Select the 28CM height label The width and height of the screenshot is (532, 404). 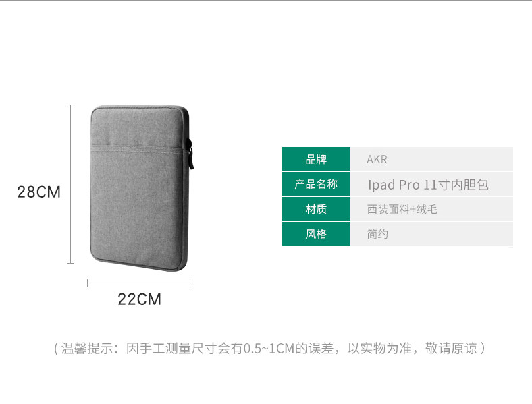(39, 192)
